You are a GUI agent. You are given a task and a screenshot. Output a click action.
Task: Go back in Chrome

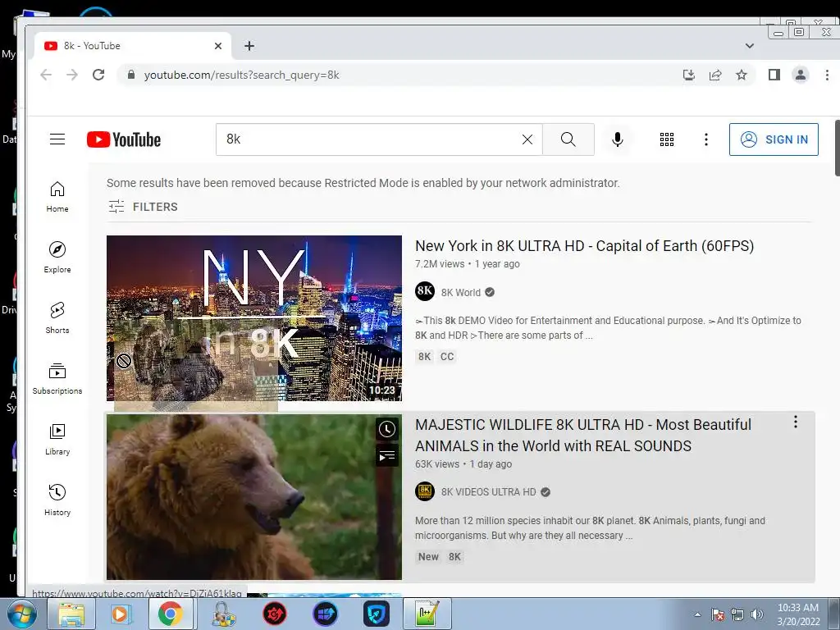(x=46, y=75)
